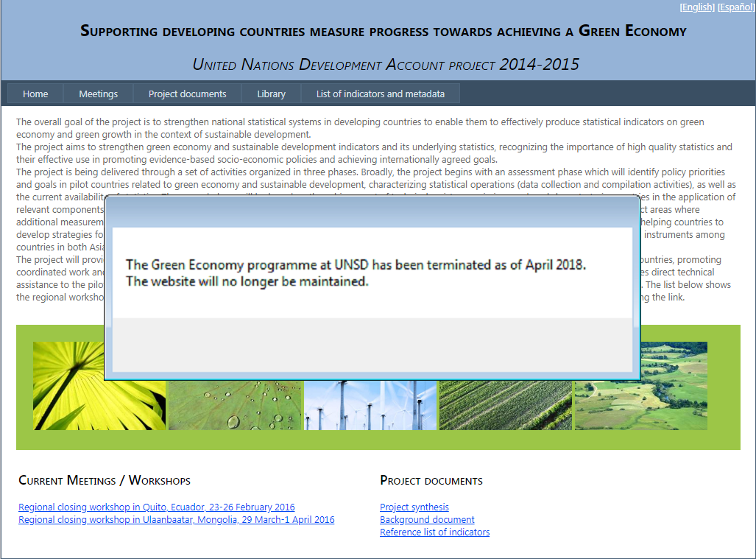Click the dialog's termination notice message text
The height and width of the screenshot is (559, 756).
pyautogui.click(x=356, y=273)
